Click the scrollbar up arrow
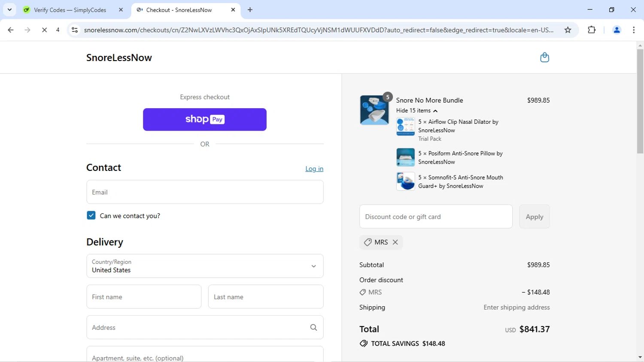Viewport: 644px width, 362px height. 640,45
